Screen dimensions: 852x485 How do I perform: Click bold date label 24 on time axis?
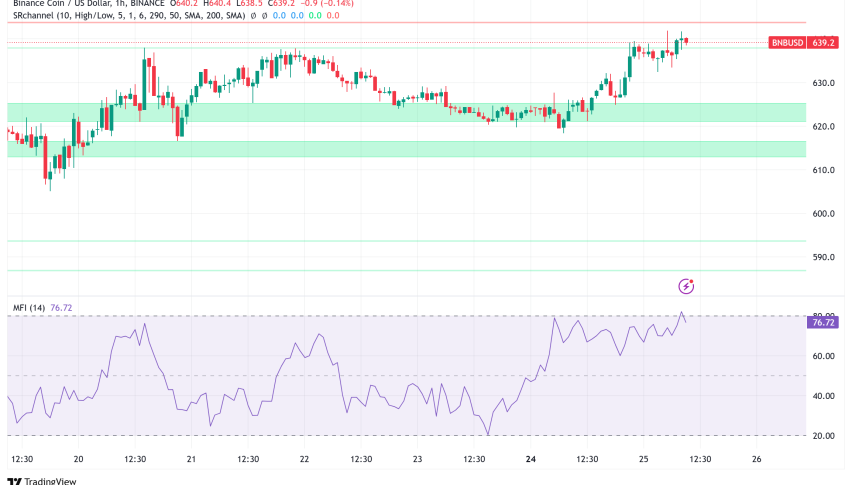(531, 459)
